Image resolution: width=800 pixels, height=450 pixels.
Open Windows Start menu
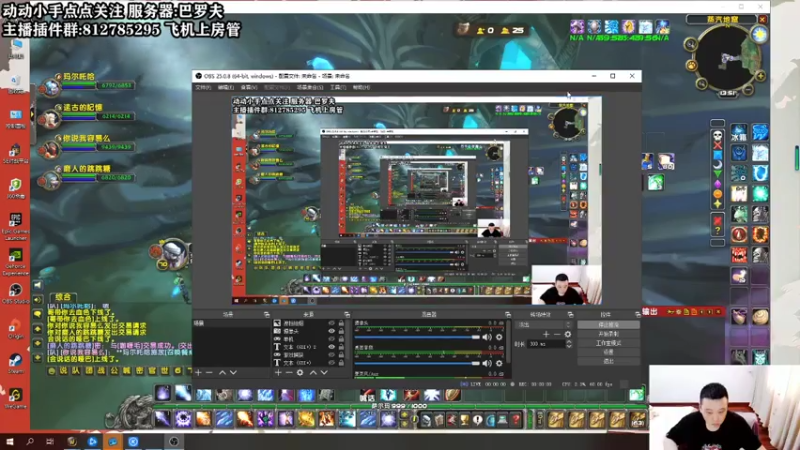(x=10, y=441)
